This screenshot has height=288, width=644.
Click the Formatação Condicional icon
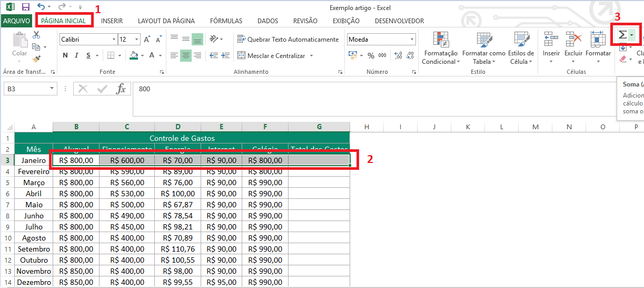pyautogui.click(x=440, y=40)
